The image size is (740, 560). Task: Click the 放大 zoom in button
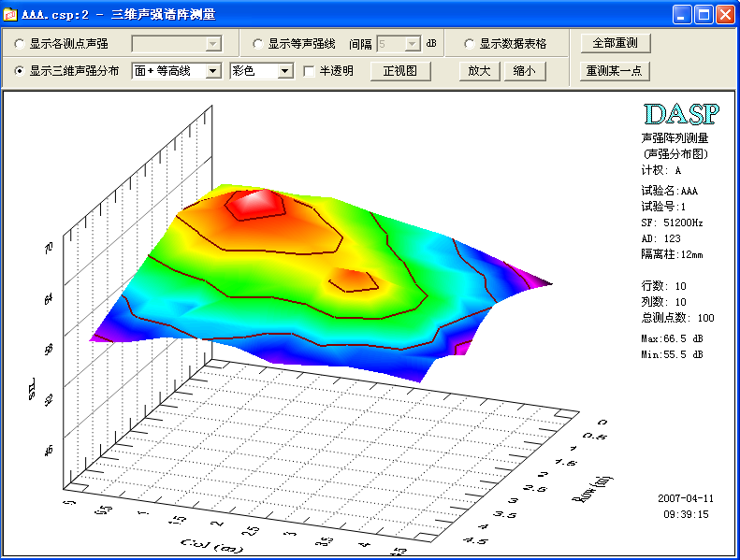[x=479, y=71]
